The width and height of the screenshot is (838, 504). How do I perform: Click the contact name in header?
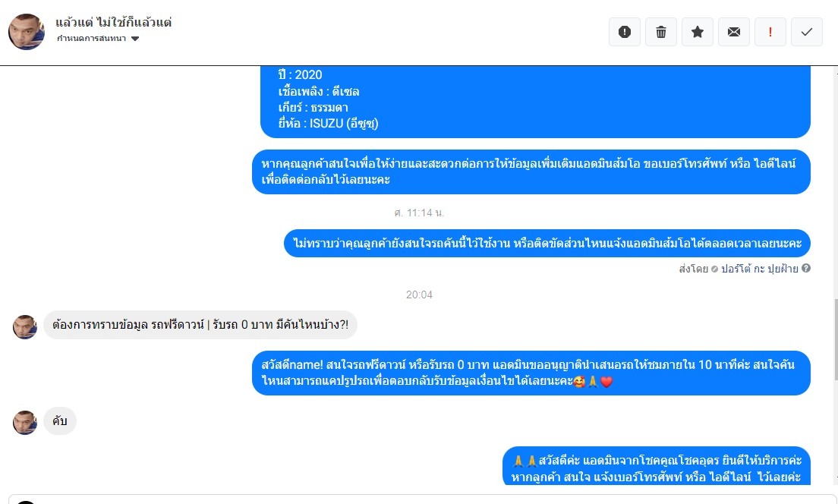pos(113,23)
